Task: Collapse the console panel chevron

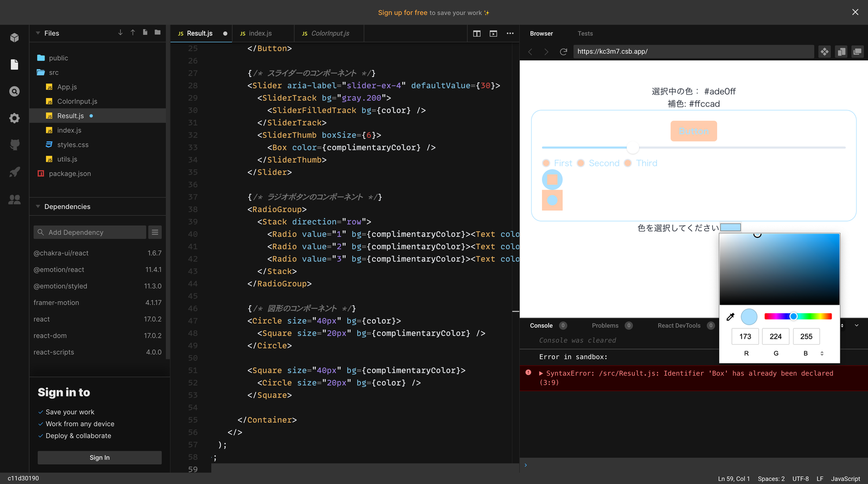Action: 857,326
